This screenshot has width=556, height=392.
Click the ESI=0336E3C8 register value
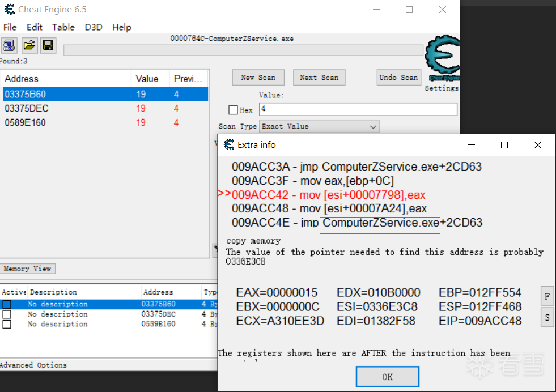click(x=377, y=306)
